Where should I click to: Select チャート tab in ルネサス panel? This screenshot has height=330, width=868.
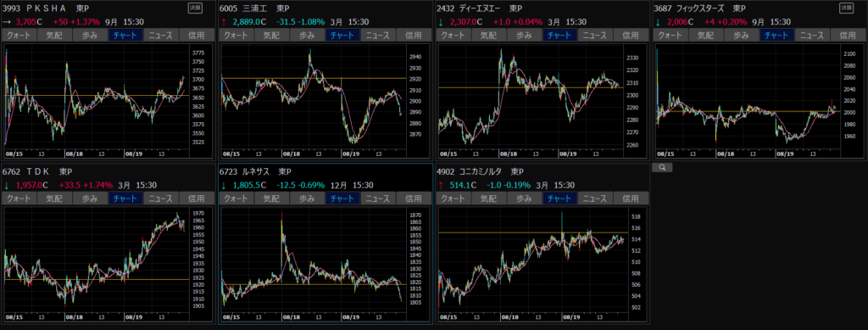click(342, 199)
